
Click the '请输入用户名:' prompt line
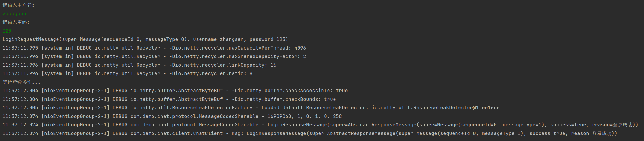18,5
